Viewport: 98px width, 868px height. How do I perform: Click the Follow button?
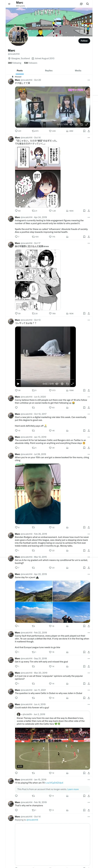(x=84, y=41)
